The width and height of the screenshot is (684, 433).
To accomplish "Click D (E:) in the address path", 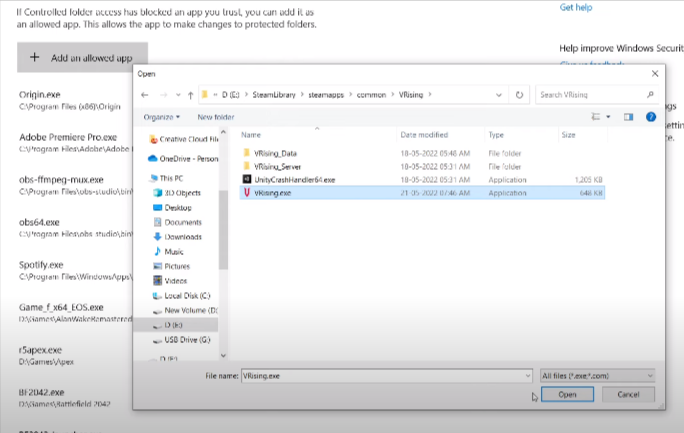I will click(230, 95).
